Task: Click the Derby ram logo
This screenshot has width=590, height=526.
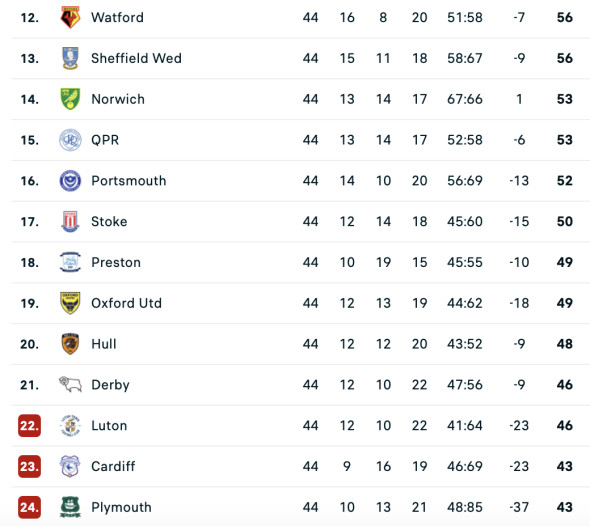Action: click(70, 385)
